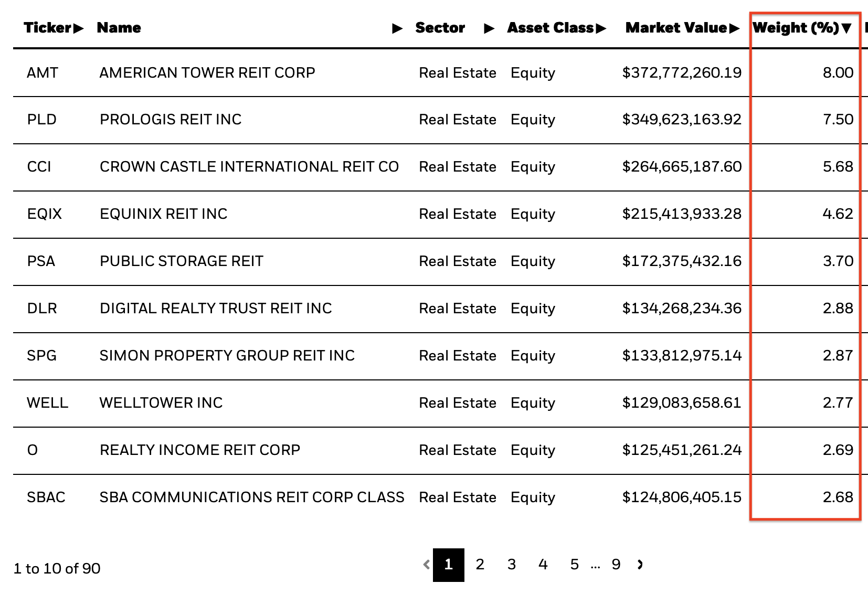Click the Sector column header

[x=440, y=28]
